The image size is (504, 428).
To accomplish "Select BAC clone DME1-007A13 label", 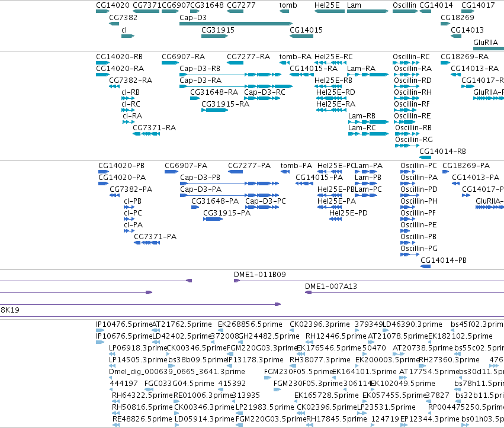I will [x=330, y=287].
